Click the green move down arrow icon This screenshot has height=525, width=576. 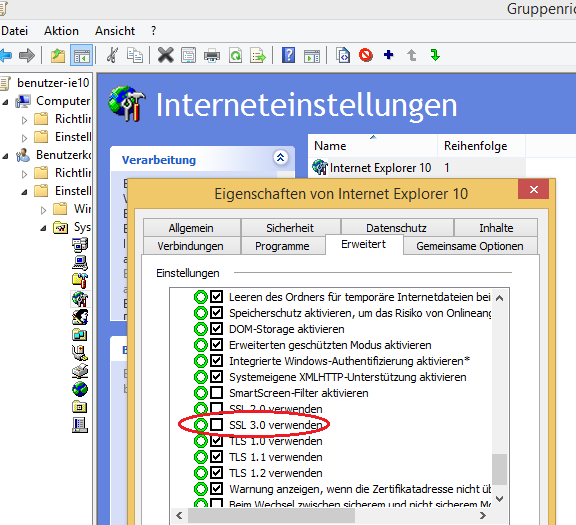tap(435, 55)
